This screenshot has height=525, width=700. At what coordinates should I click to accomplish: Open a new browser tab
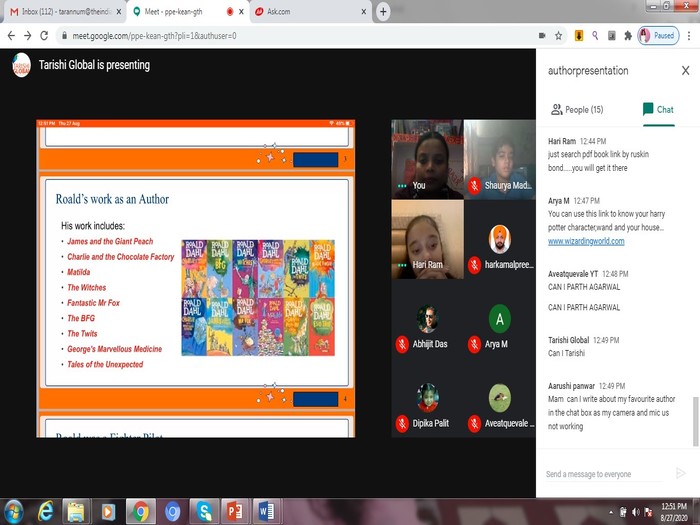tap(383, 12)
